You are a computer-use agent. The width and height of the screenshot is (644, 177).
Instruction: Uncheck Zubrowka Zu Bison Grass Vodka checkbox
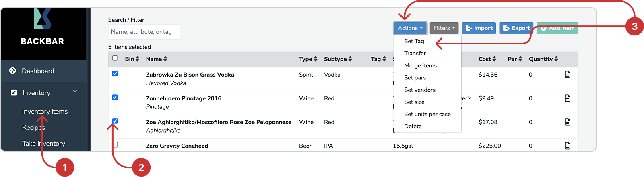[x=115, y=73]
